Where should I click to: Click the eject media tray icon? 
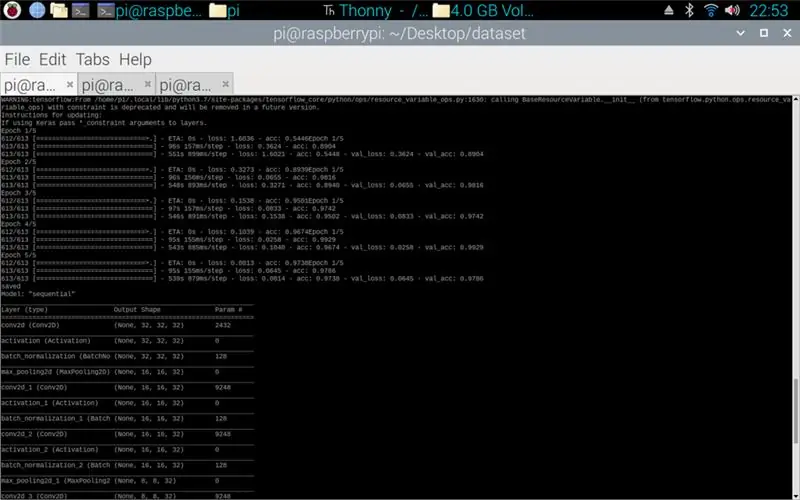(x=668, y=10)
